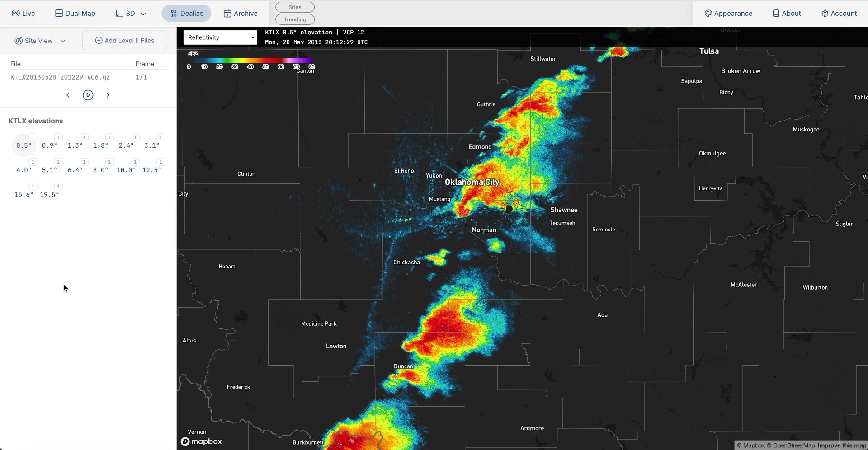Open Appearance settings
868x450 pixels.
pos(728,14)
